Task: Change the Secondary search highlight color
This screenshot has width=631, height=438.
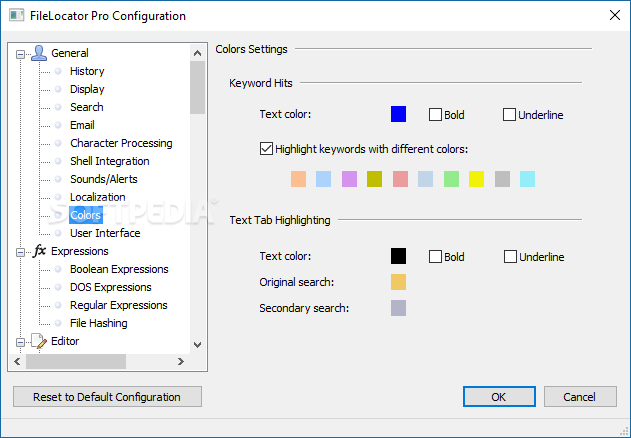Action: tap(398, 308)
